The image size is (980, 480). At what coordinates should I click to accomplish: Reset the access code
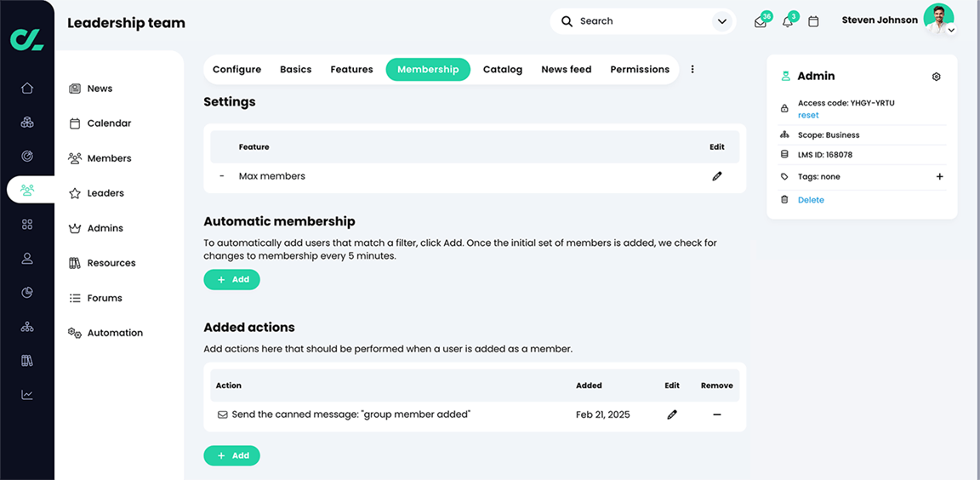tap(808, 115)
